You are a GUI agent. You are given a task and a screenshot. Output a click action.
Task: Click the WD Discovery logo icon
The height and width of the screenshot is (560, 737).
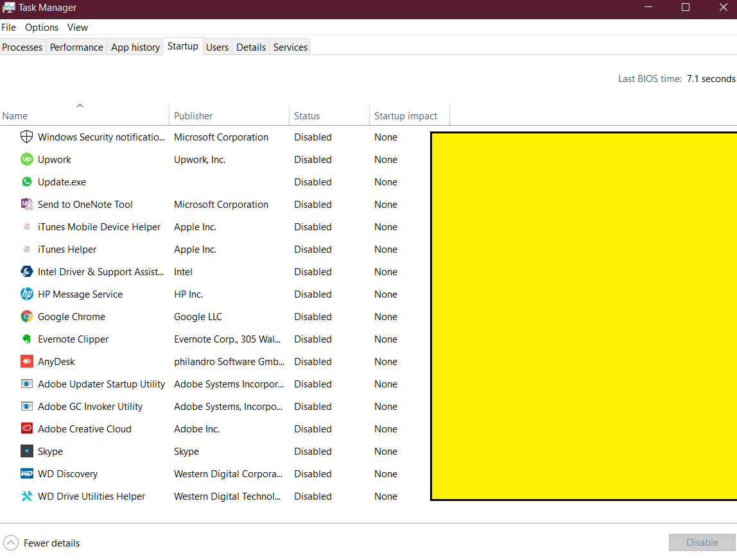(27, 473)
